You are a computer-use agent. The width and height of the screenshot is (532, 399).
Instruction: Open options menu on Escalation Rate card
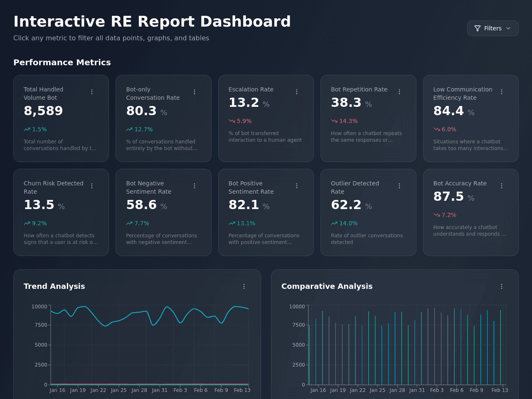297,92
